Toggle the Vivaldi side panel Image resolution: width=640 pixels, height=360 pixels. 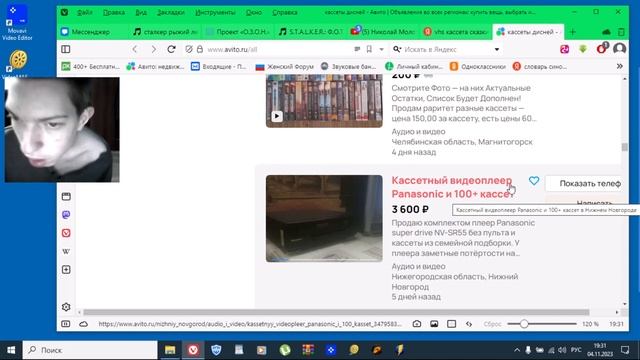click(x=66, y=49)
